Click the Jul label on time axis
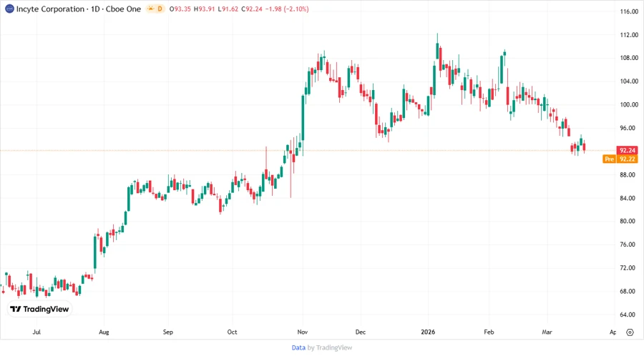The width and height of the screenshot is (644, 356). 36,332
